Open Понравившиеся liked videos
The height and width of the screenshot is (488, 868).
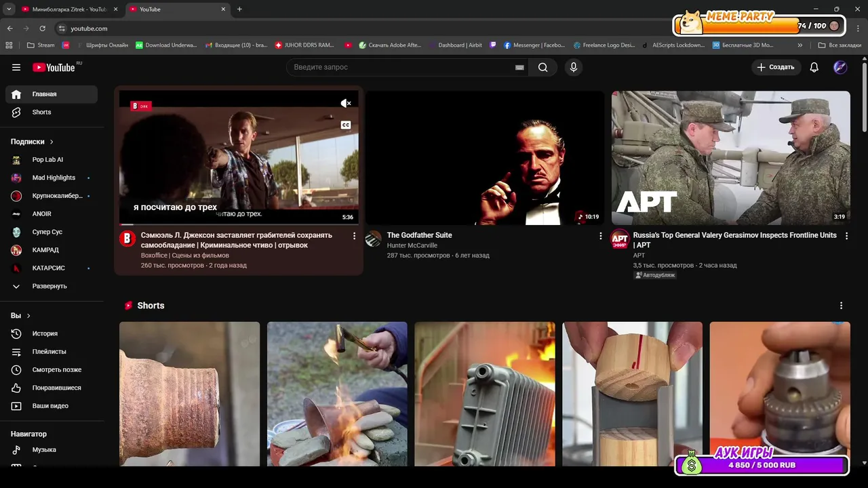tap(52, 388)
